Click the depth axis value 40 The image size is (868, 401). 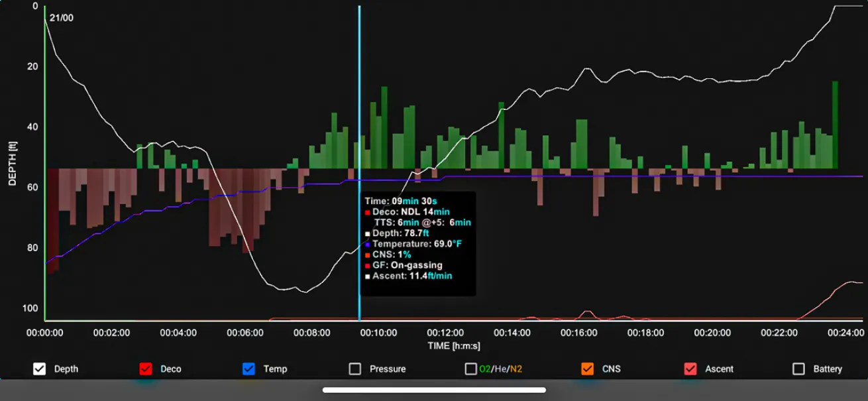pos(33,127)
